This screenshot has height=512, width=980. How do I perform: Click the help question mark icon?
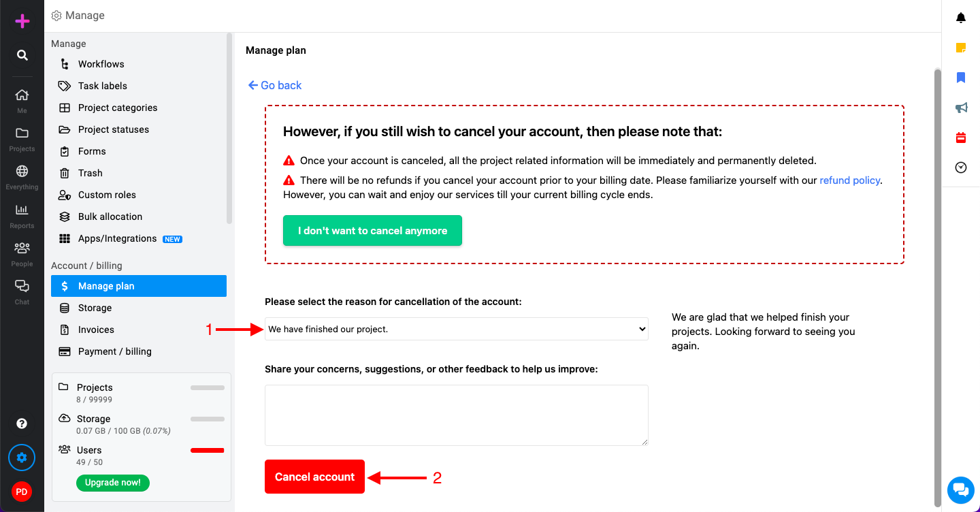point(22,423)
